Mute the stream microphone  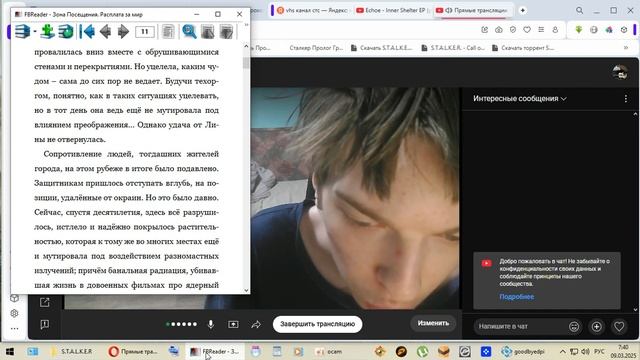pos(211,324)
